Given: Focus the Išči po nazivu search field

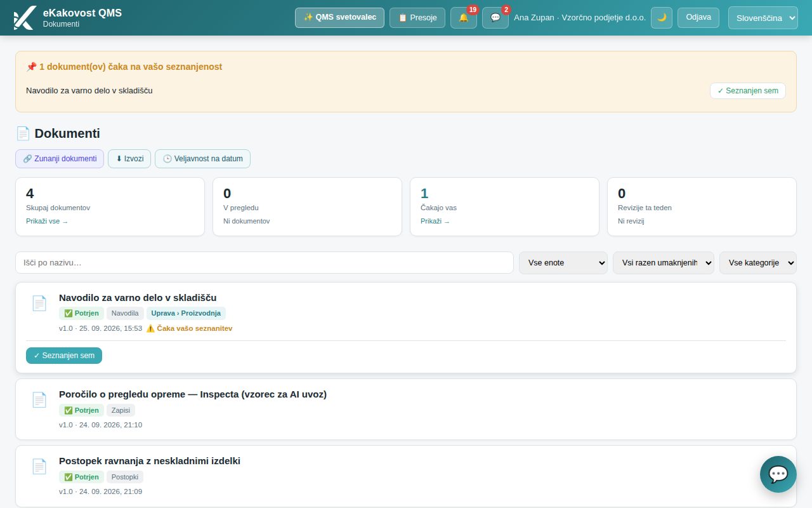Looking at the screenshot, I should click(x=265, y=263).
